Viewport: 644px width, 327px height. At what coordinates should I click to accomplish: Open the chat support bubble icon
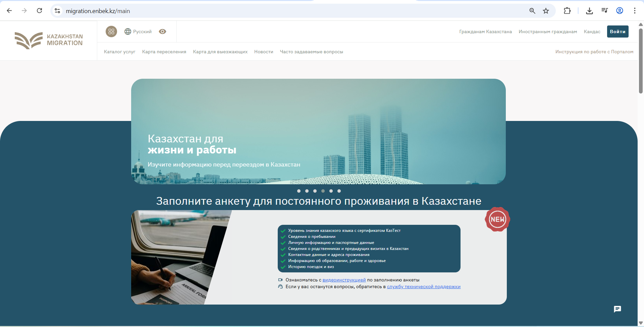tap(617, 309)
